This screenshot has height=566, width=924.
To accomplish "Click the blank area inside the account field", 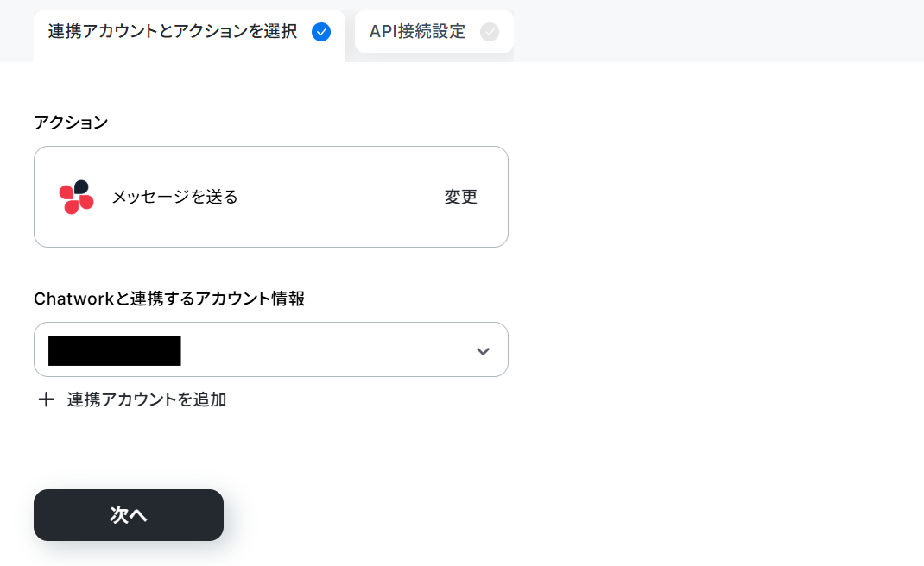I will 324,349.
